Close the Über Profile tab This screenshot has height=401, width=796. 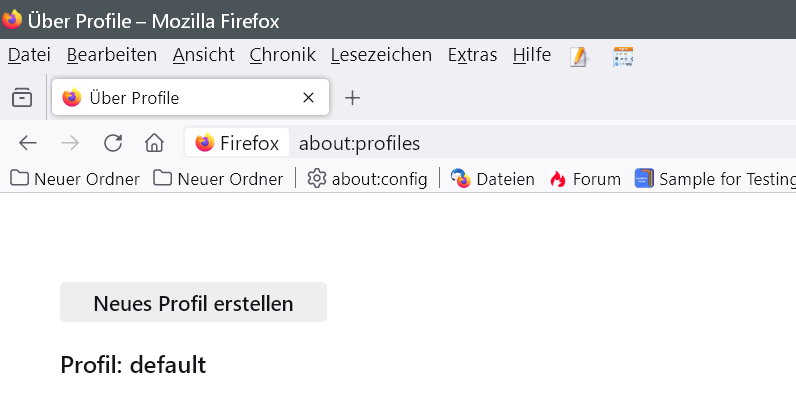click(x=309, y=98)
